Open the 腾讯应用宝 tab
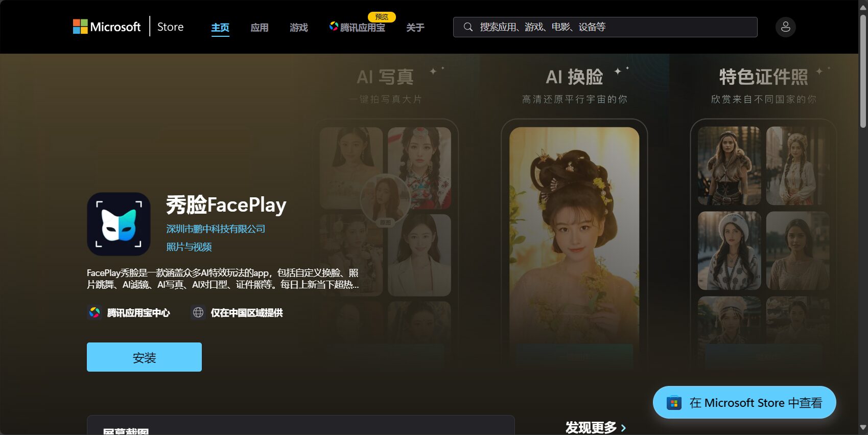 357,28
